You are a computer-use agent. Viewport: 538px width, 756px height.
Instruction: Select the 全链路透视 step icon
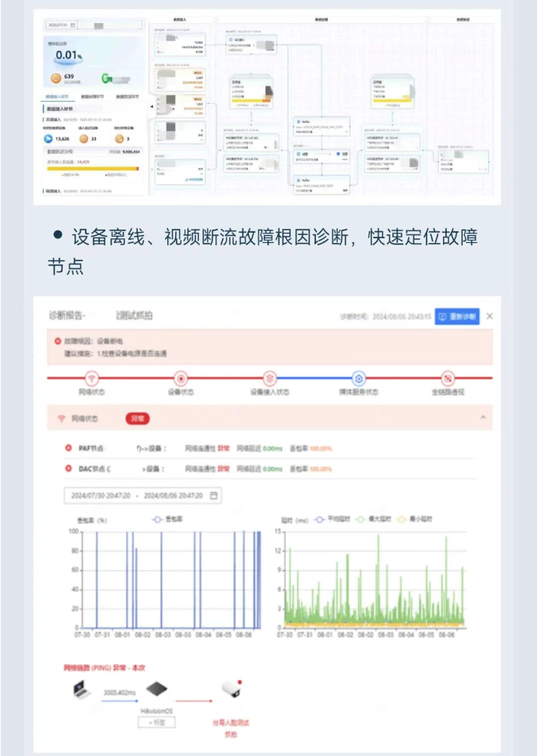point(447,378)
